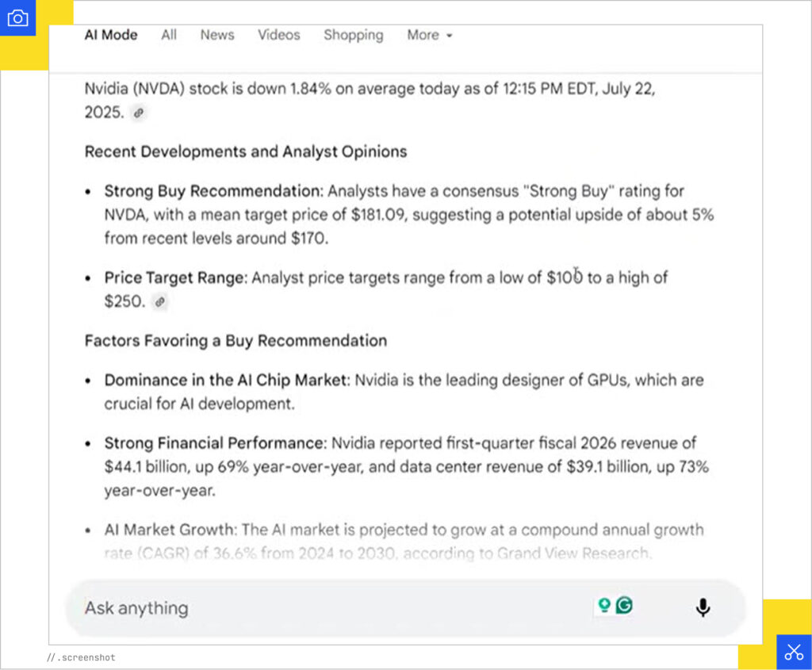Click the green lamp extension icon beside Grammarly

[x=605, y=604]
